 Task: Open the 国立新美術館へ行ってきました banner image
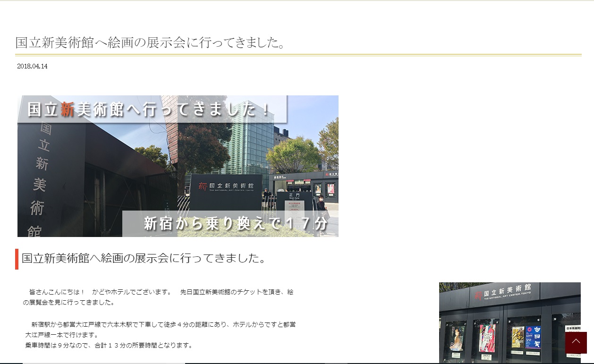[x=178, y=166]
